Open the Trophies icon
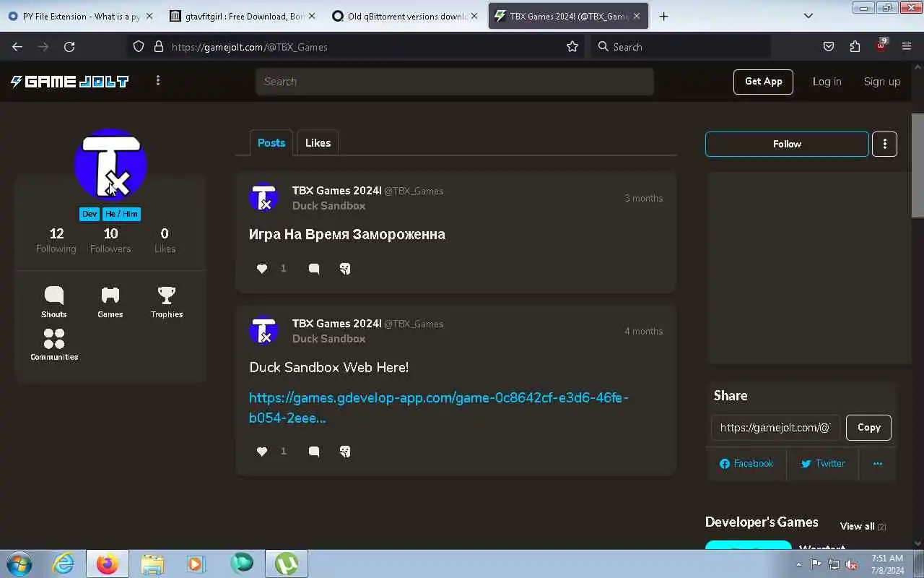This screenshot has height=578, width=924. click(x=167, y=302)
